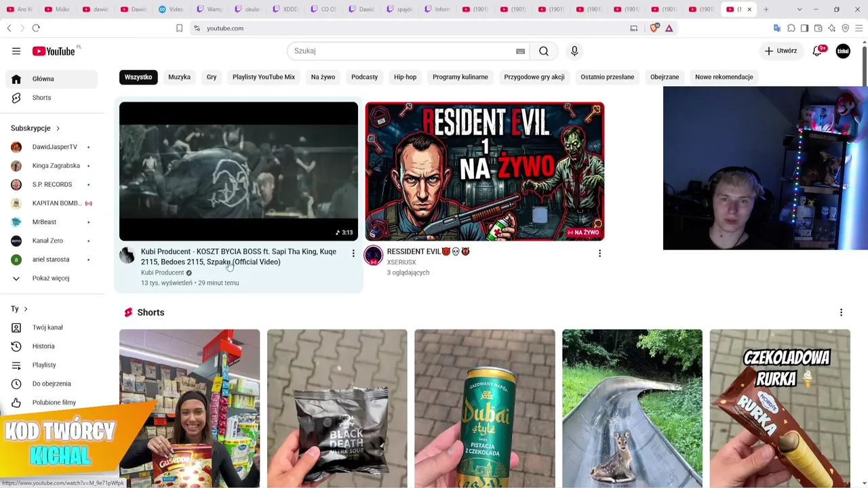Open YouTube notifications bell

tap(817, 51)
